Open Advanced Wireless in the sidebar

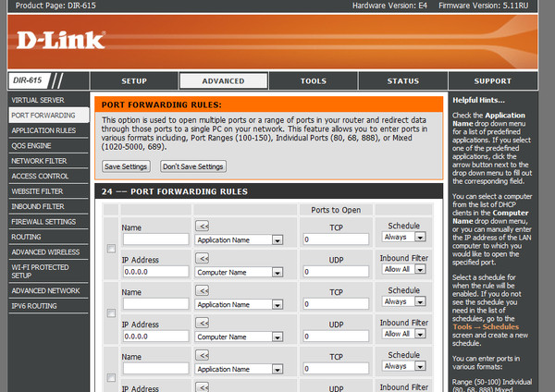pyautogui.click(x=48, y=251)
